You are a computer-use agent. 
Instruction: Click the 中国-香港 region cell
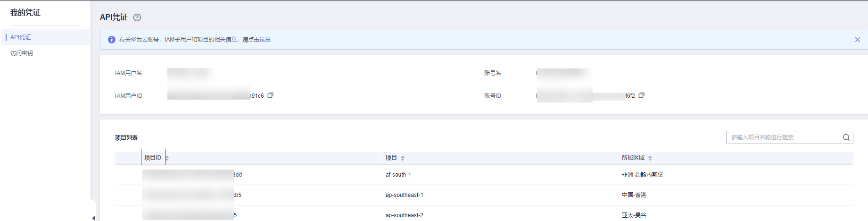pos(634,195)
